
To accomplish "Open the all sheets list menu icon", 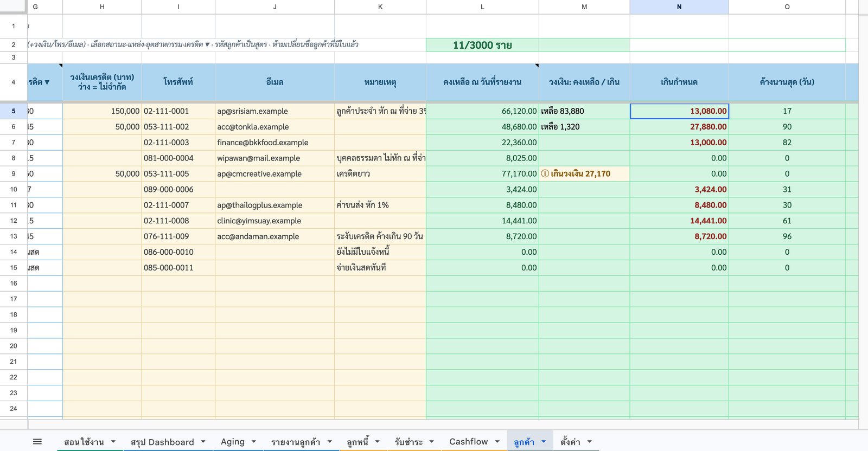I will pyautogui.click(x=37, y=442).
